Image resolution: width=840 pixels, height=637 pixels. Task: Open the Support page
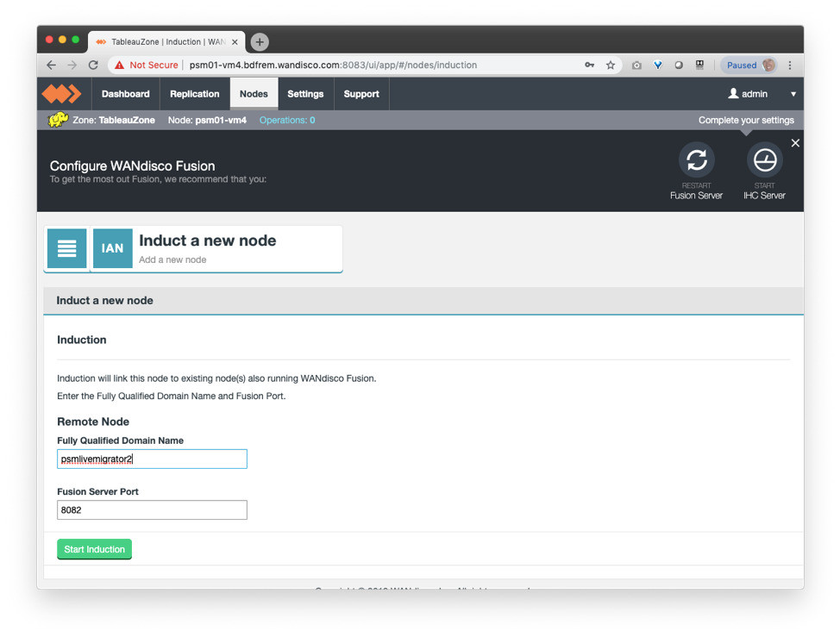[x=361, y=94]
